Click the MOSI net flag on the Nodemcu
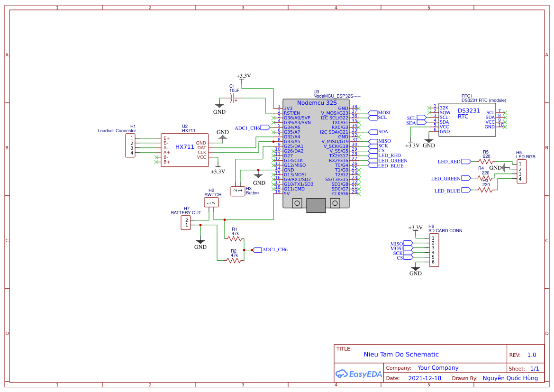 [x=379, y=113]
